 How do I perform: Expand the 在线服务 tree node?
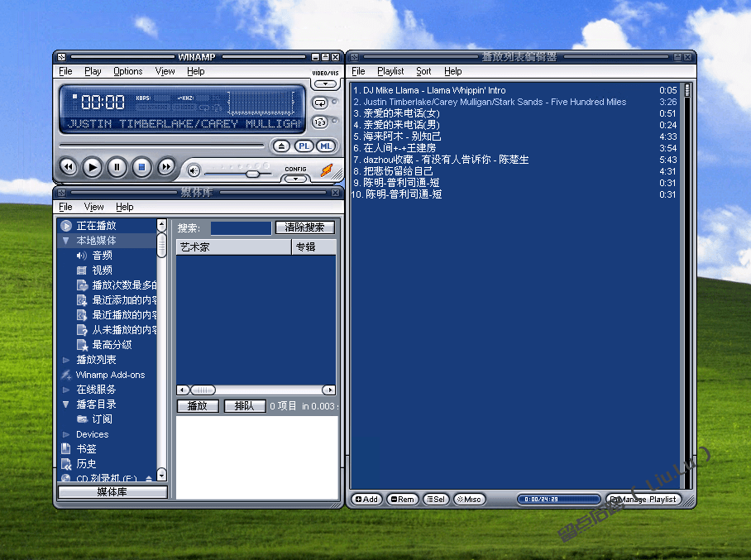[x=66, y=390]
